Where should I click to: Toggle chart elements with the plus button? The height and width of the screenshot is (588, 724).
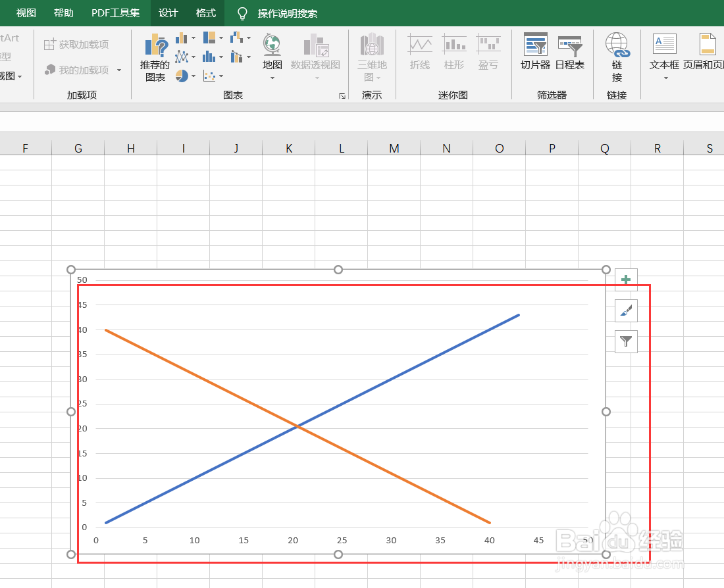(625, 279)
